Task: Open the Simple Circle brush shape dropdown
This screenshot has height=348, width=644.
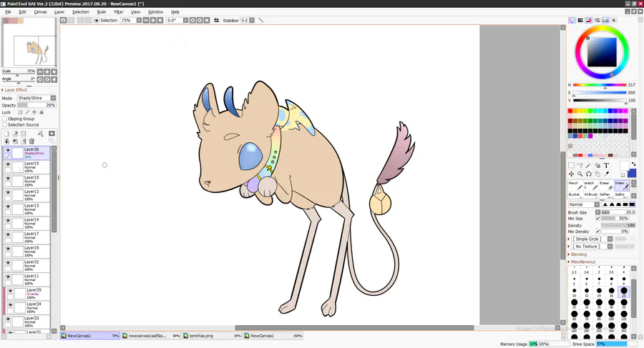Action: [592, 239]
